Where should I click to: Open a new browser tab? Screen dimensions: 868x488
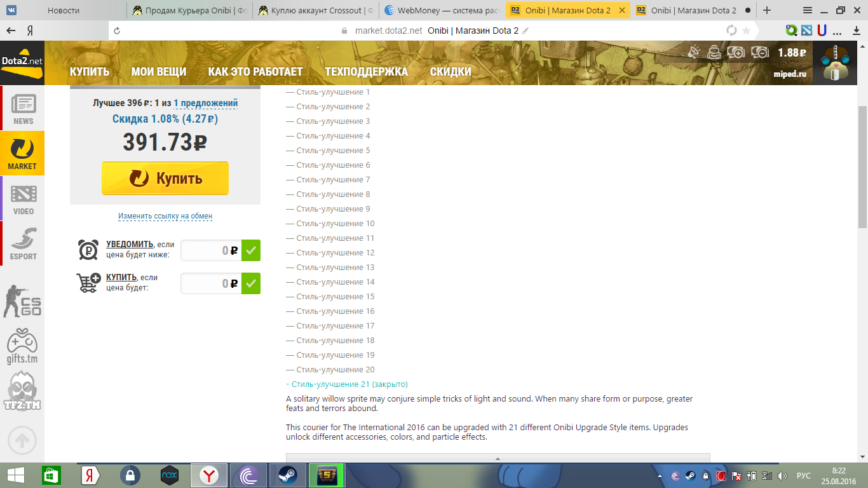[x=767, y=10]
